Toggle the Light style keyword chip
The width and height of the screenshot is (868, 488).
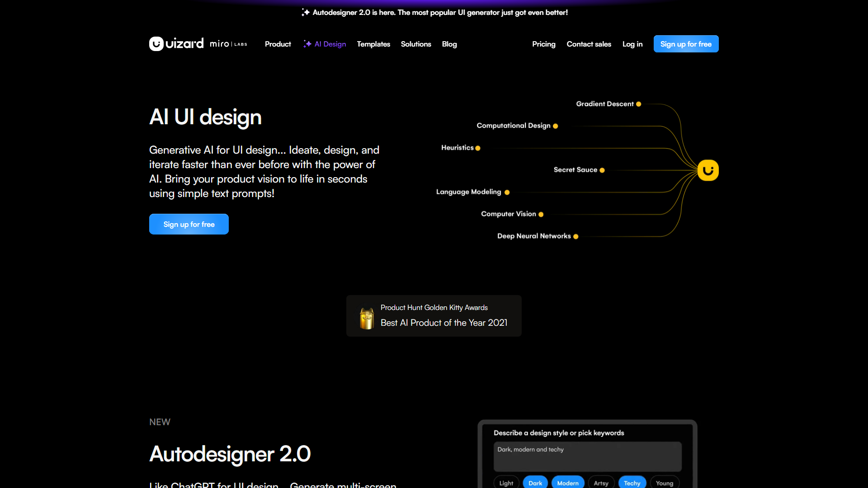tap(506, 483)
